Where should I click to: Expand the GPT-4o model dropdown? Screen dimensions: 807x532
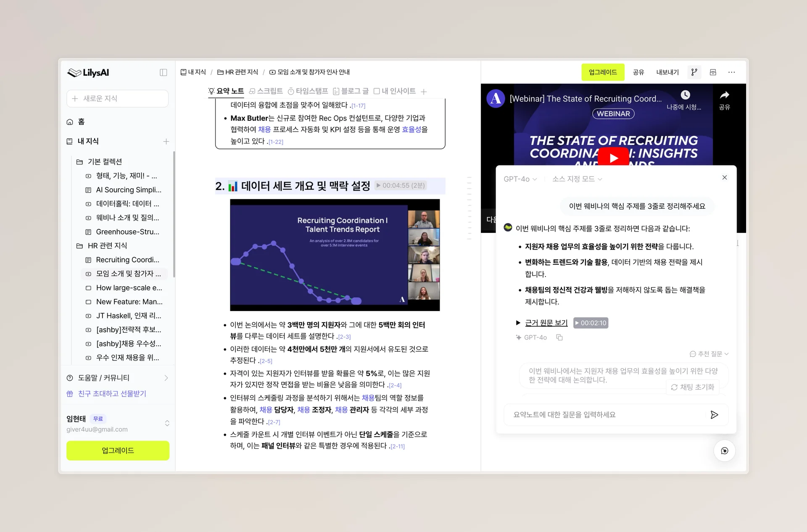click(x=520, y=179)
